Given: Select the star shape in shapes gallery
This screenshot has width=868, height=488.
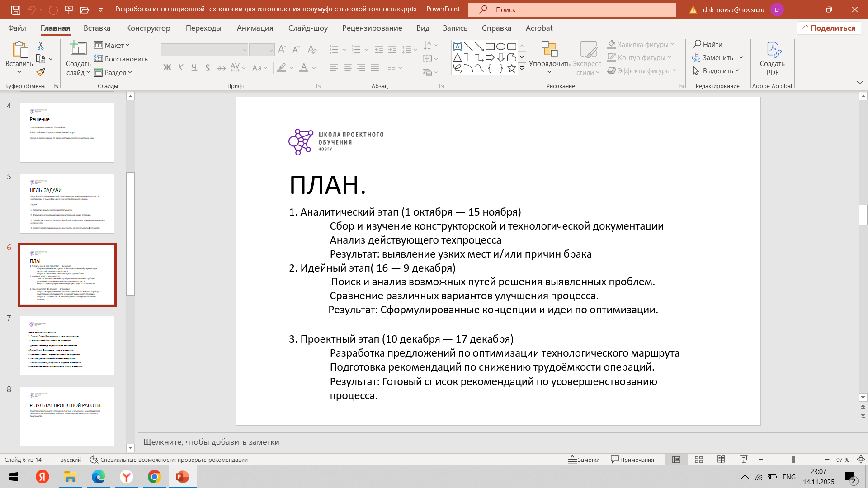Looking at the screenshot, I should [511, 68].
